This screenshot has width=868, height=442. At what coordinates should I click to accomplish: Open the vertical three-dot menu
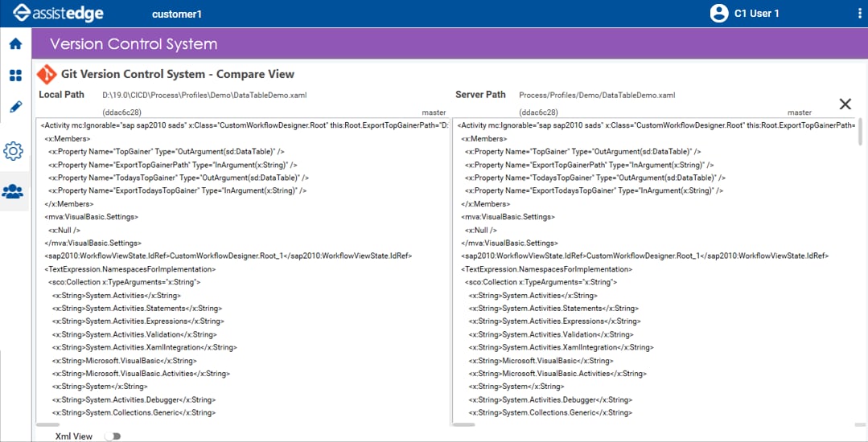click(860, 14)
